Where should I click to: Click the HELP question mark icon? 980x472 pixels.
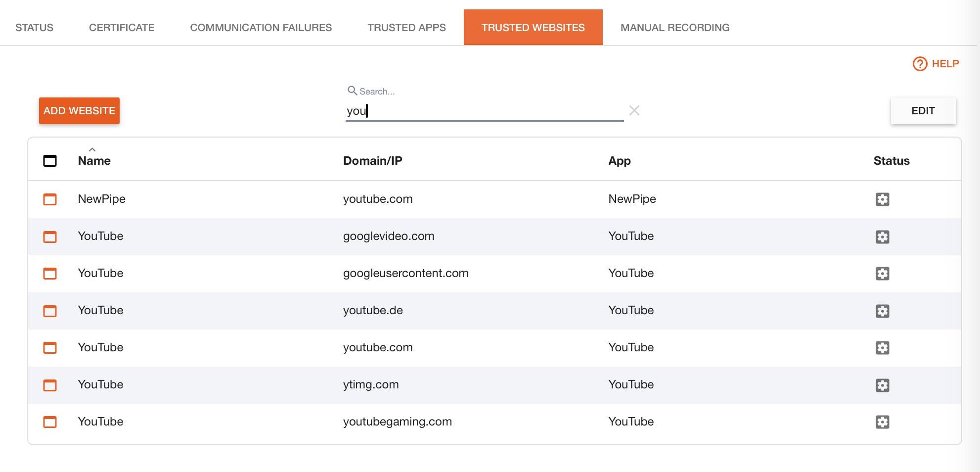(x=920, y=64)
